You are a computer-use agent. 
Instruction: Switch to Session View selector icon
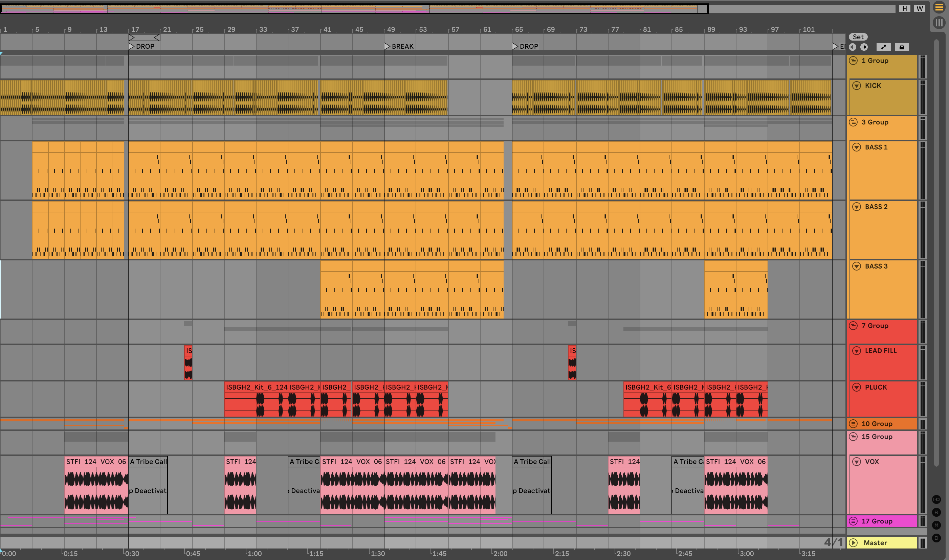[x=939, y=23]
